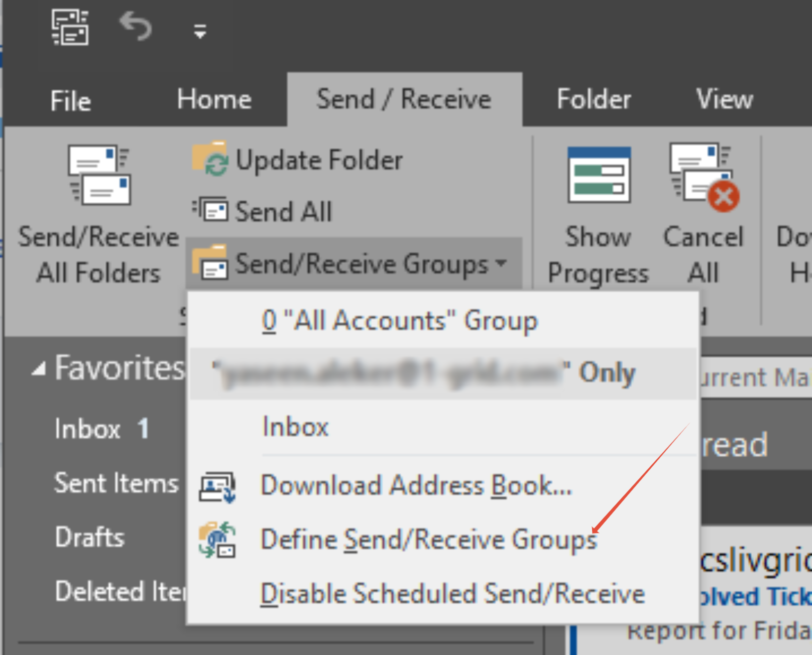812x655 pixels.
Task: Click the Send All label
Action: [x=284, y=211]
